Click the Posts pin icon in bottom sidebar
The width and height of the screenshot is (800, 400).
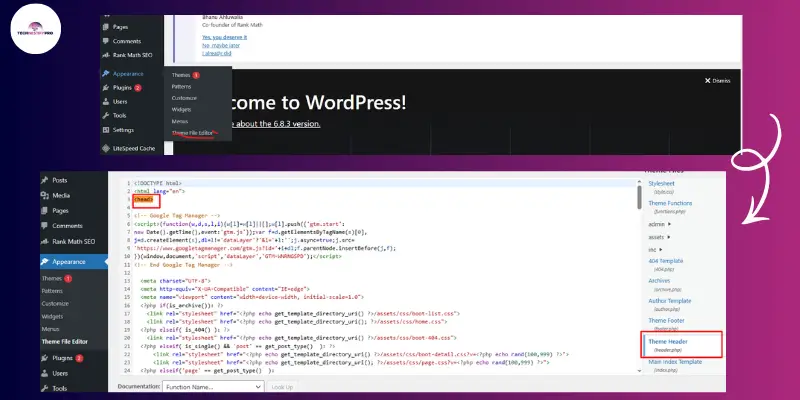45,180
